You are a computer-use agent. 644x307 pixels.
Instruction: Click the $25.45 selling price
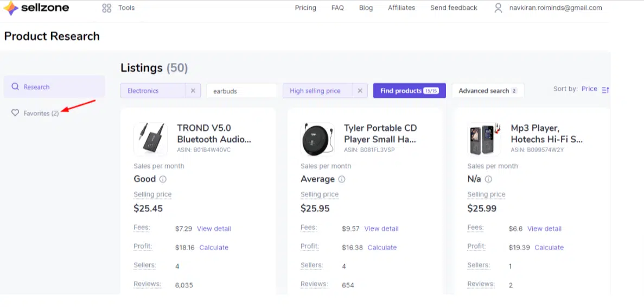point(148,209)
